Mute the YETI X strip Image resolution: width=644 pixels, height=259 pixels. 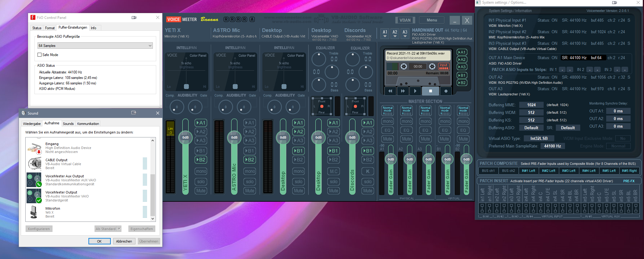(x=201, y=191)
